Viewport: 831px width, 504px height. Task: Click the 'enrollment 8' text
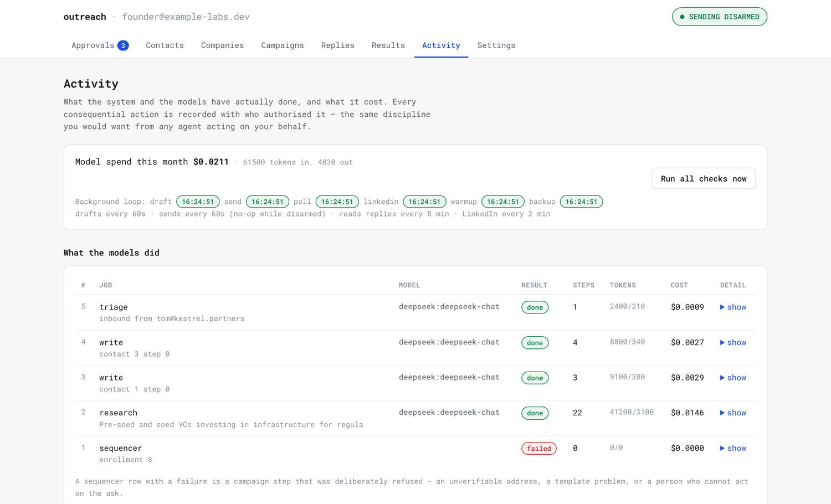(x=126, y=460)
